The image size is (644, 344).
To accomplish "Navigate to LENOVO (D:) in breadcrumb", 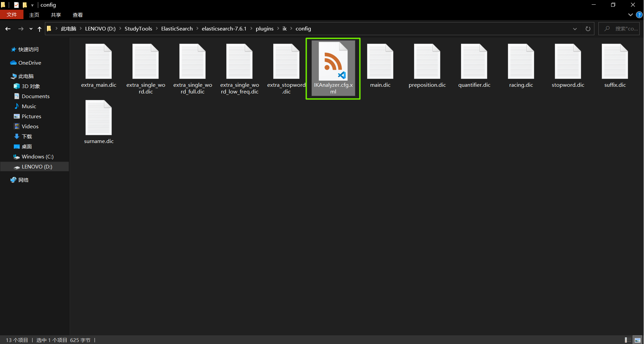I will (100, 28).
